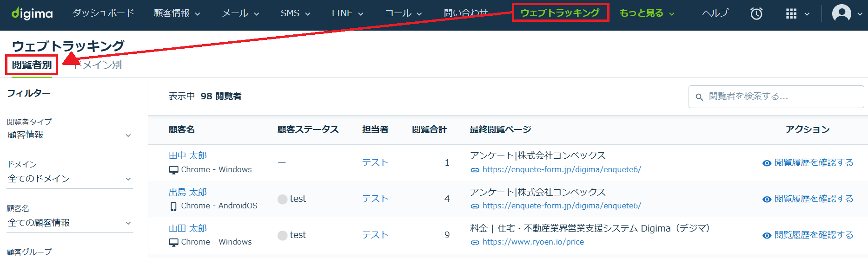Click the desktop device icon for 山田 太郎
The height and width of the screenshot is (258, 868).
click(x=173, y=242)
